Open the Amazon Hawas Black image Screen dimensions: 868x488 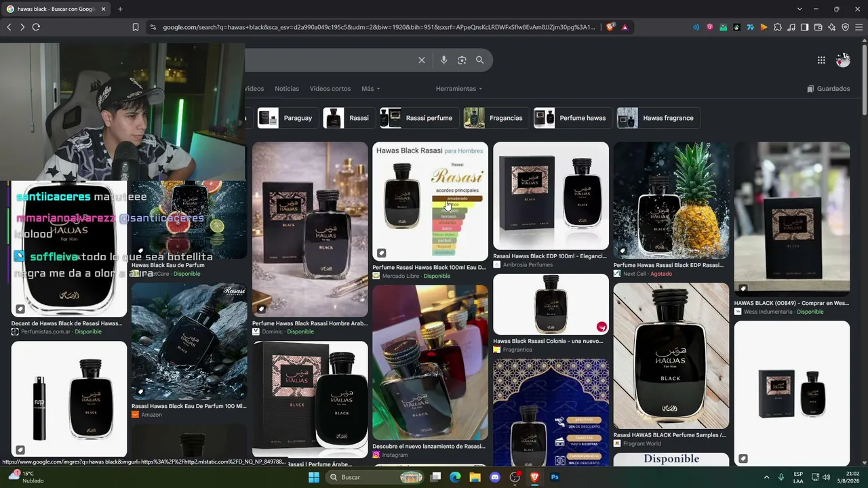point(189,341)
